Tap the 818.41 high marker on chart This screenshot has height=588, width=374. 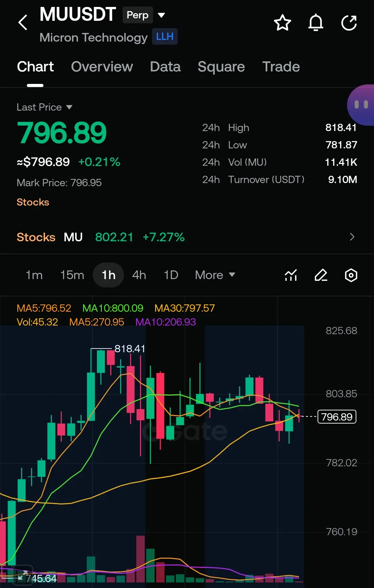coord(130,348)
